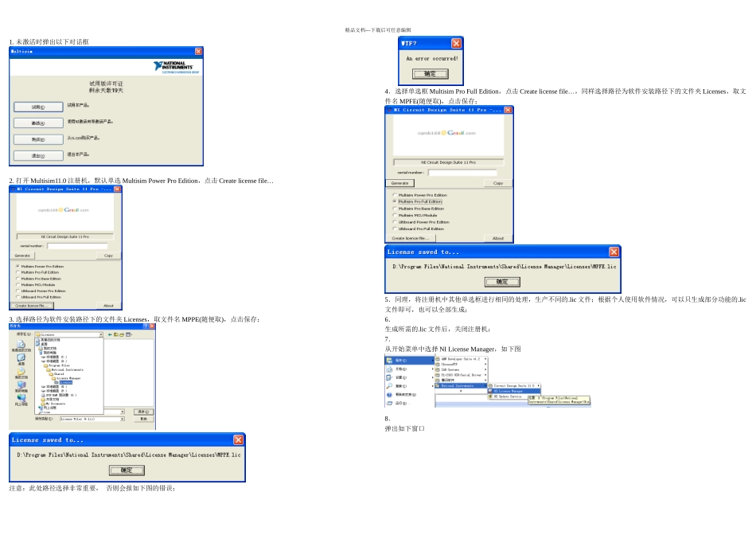Click the new folder icon in save dialog
The width and height of the screenshot is (756, 535).
pyautogui.click(x=122, y=334)
